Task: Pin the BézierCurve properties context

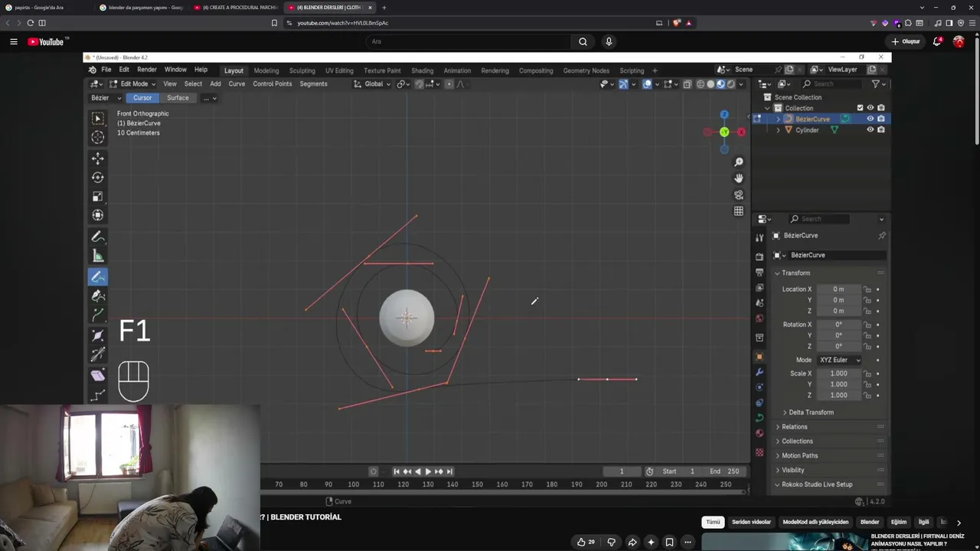Action: point(881,236)
